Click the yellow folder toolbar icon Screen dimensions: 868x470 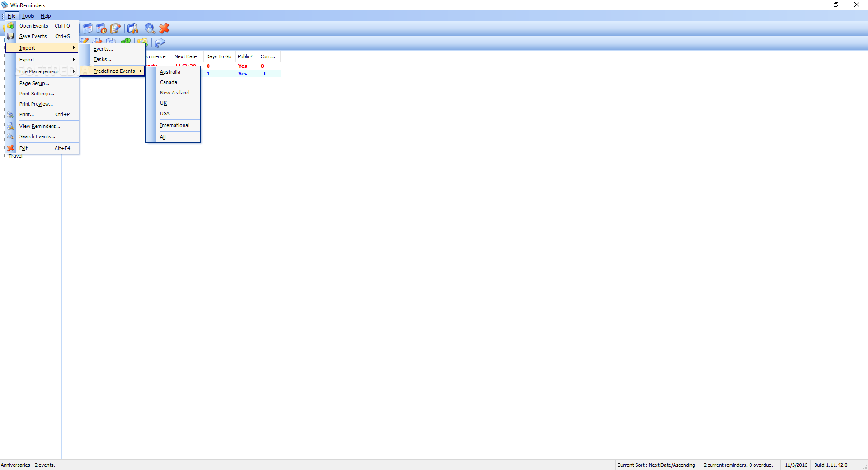(x=142, y=42)
